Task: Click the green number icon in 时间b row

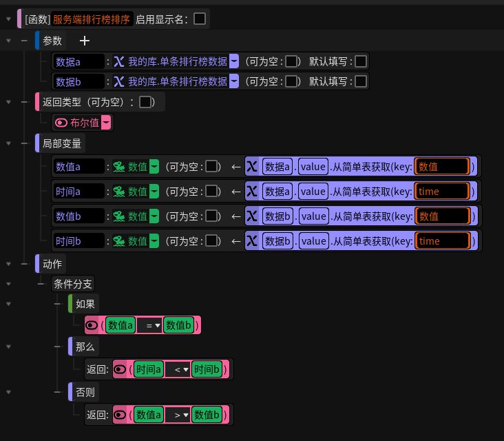Action: pos(119,241)
